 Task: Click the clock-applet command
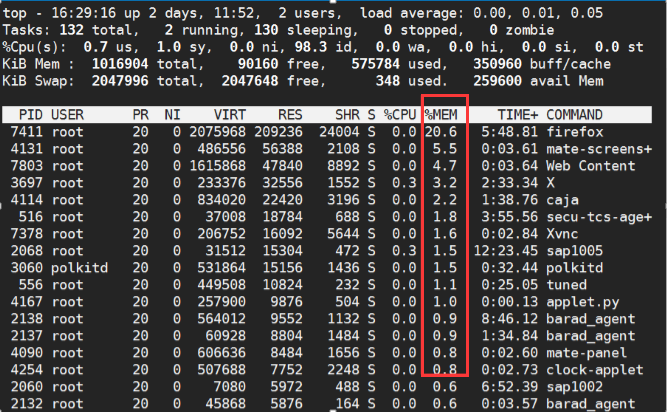click(x=595, y=370)
